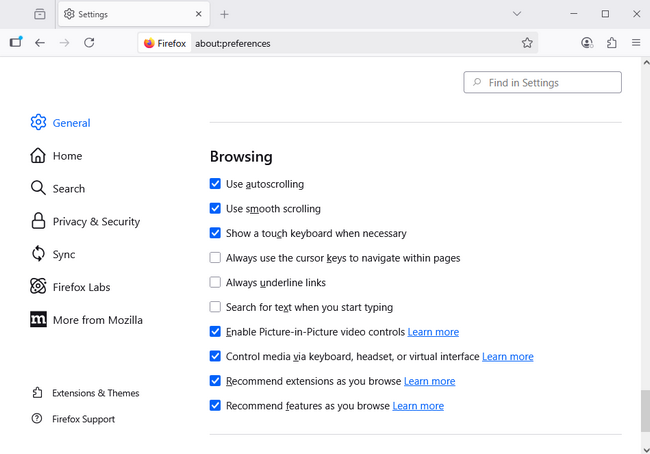Open a new tab with plus
The image size is (650, 454).
click(x=224, y=14)
